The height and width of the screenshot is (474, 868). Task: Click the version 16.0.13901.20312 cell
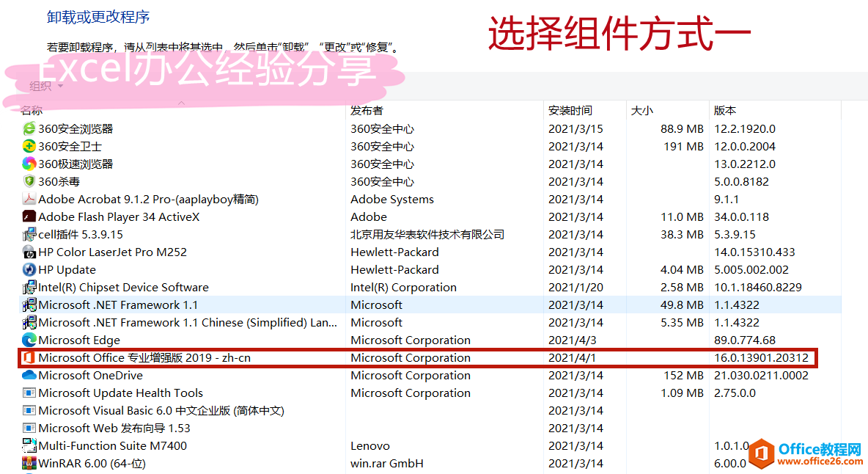click(761, 358)
